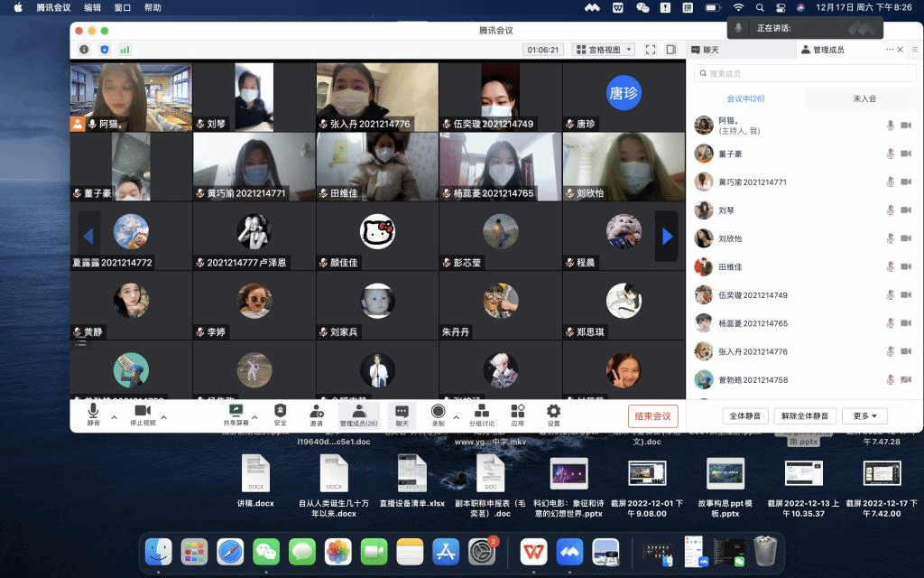Image resolution: width=924 pixels, height=578 pixels.
Task: Click the 停止视频 camera icon
Action: point(143,411)
